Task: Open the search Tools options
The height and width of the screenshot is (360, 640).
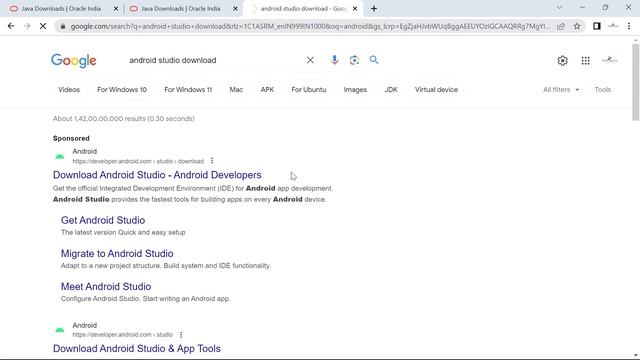Action: click(x=603, y=89)
